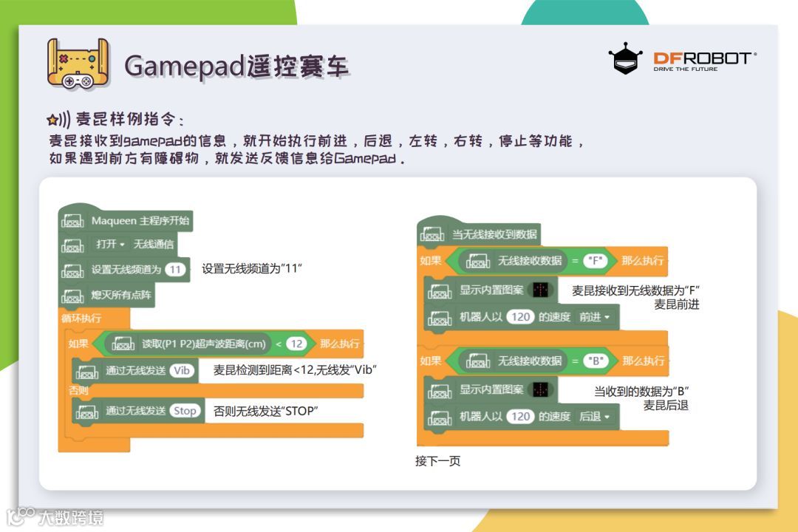This screenshot has height=532, width=798.
Task: Click the note 麦昆检测到距离<12,无线发"Vib"
Action: [295, 369]
